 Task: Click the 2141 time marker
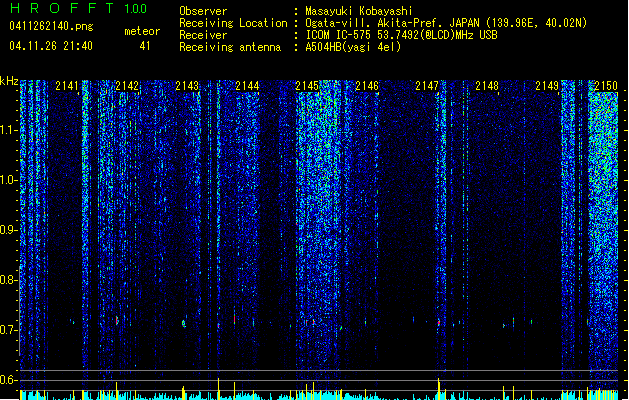[x=67, y=86]
